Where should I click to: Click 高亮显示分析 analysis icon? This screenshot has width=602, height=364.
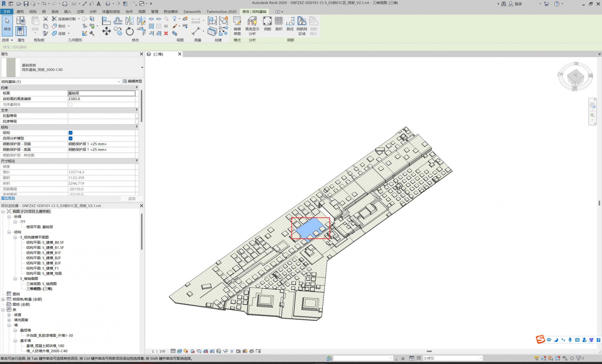tap(252, 26)
